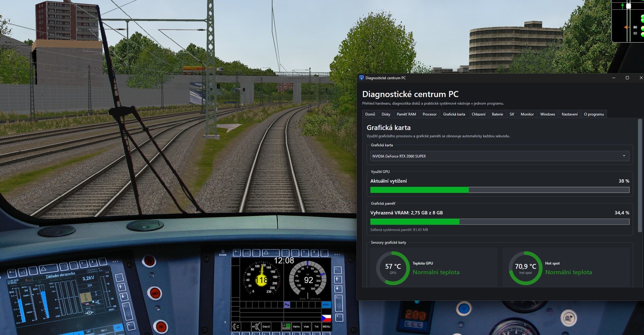644x335 pixels.
Task: Click the Aktuální vytížení GPU usage bar
Action: coord(499,190)
